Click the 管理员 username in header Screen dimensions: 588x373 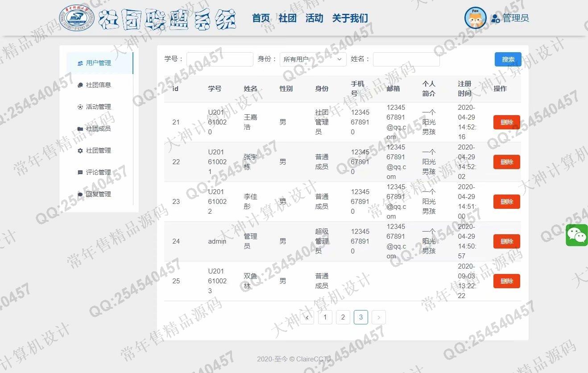click(516, 18)
